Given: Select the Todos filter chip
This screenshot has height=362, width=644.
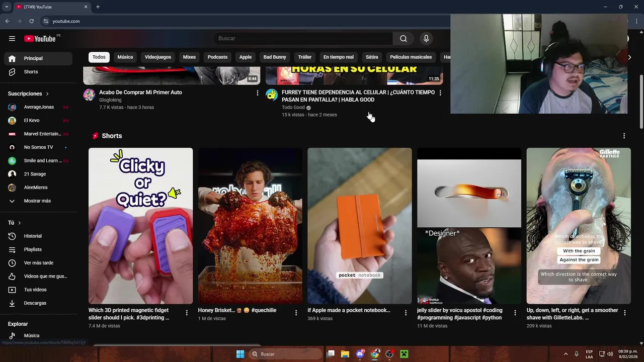Looking at the screenshot, I should click(x=99, y=57).
